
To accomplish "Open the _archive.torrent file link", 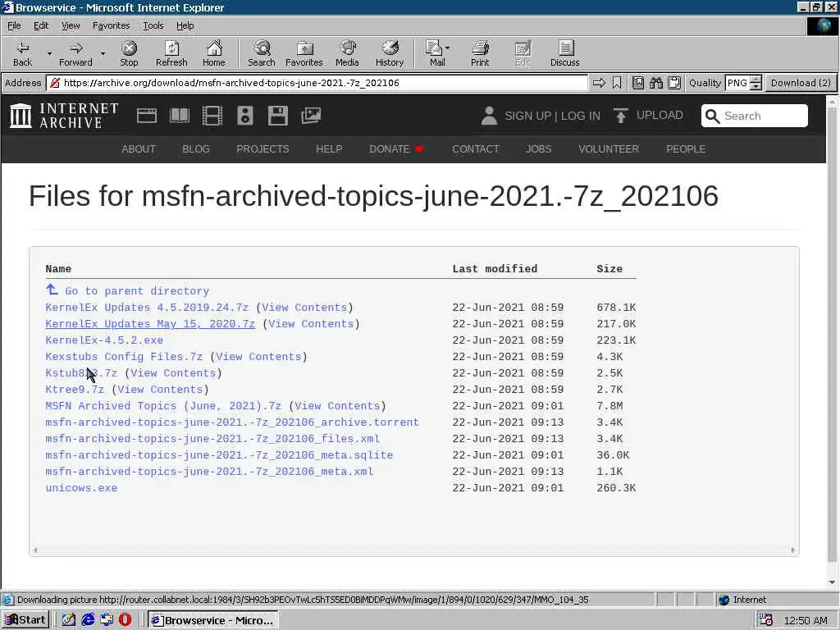I will tap(232, 422).
